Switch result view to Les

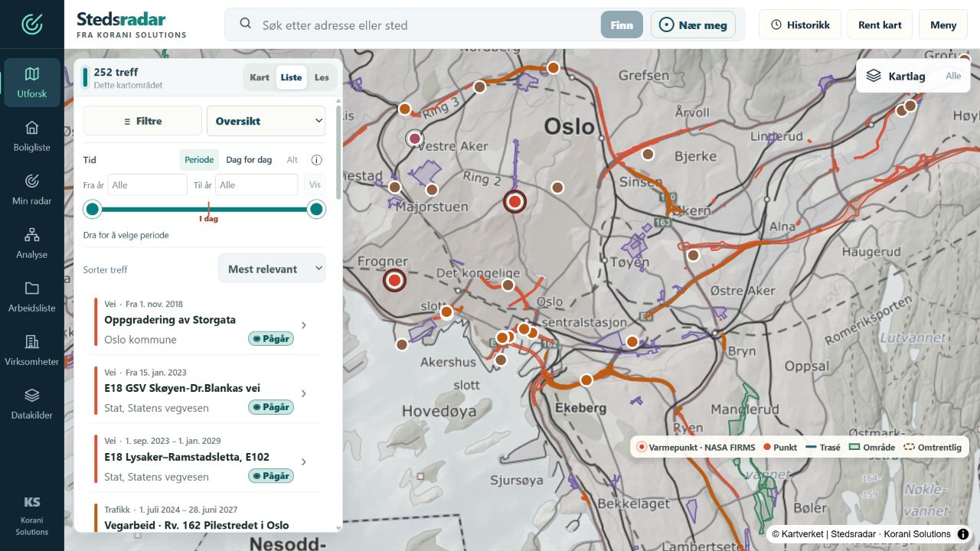pyautogui.click(x=322, y=77)
